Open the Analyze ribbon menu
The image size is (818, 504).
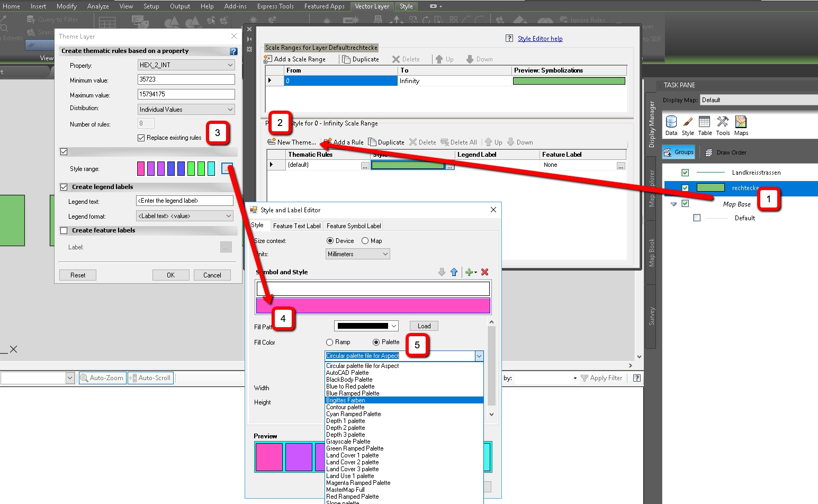coord(97,6)
